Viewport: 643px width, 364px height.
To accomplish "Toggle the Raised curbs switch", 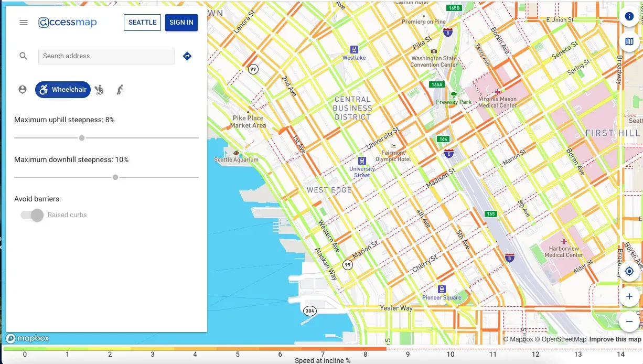I will (x=32, y=215).
